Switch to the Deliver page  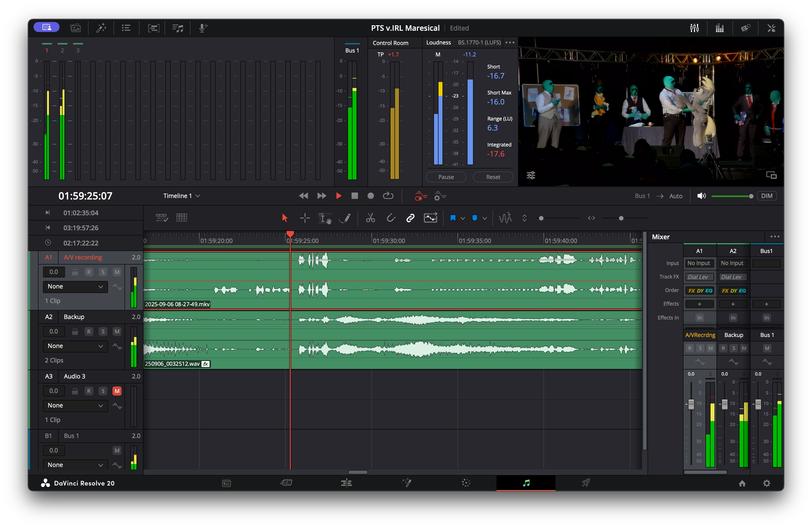coord(586,483)
